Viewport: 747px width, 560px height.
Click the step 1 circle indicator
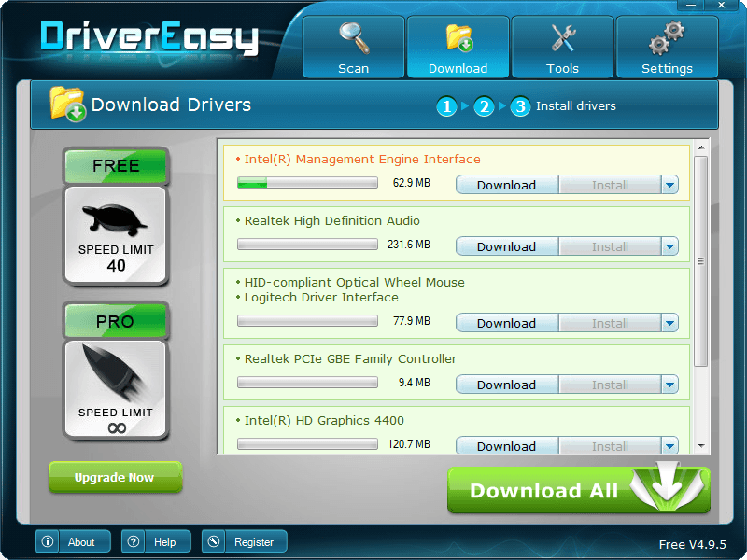click(446, 106)
